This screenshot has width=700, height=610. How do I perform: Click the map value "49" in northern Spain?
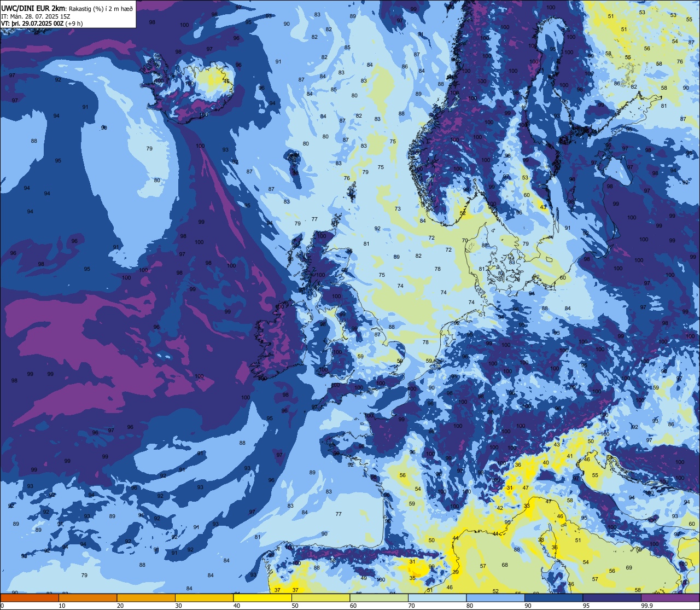(x=364, y=578)
